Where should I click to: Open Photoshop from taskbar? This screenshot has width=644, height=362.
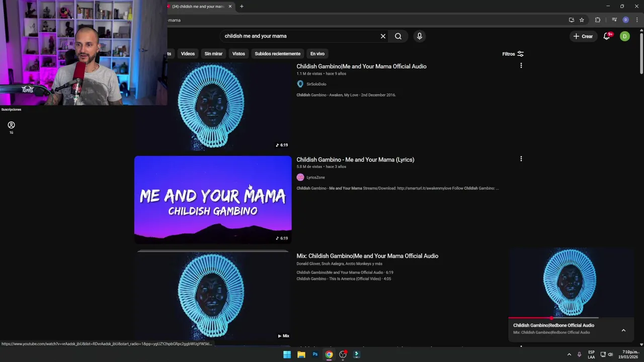(315, 354)
